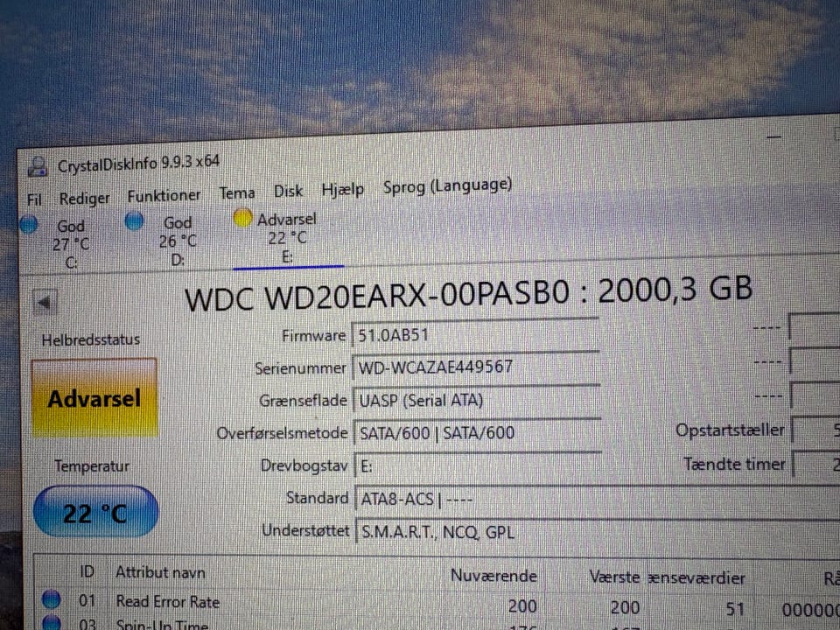
Task: Select the blue status orb for drive C:
Action: [29, 225]
